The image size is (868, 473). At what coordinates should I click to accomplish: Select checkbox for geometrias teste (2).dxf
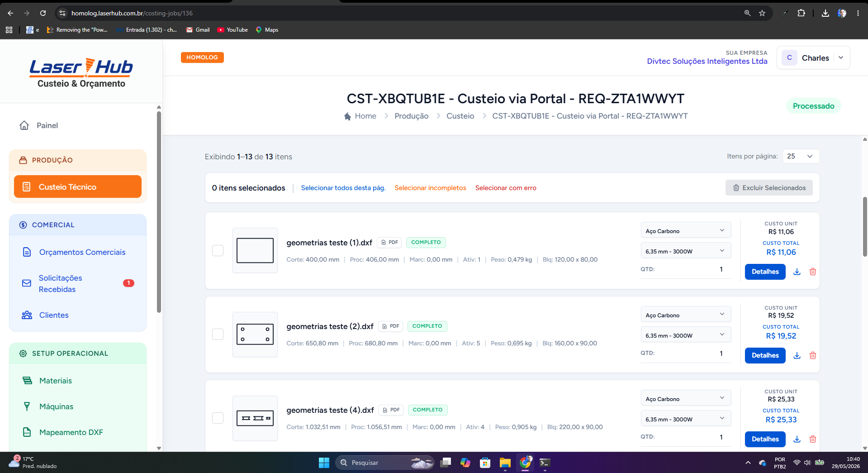click(218, 334)
